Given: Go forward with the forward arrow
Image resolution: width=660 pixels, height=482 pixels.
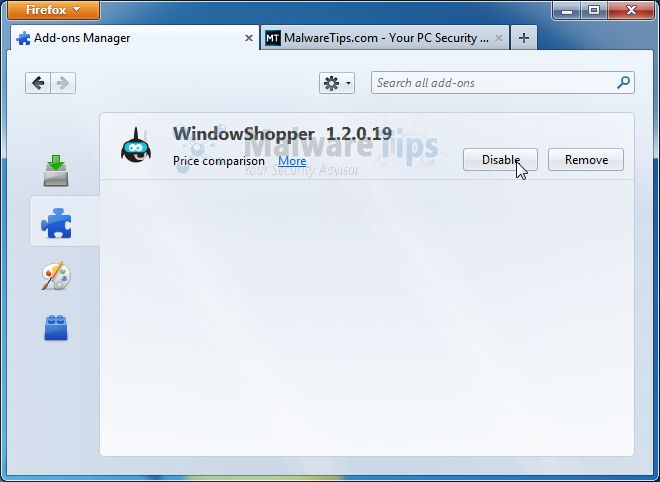Looking at the screenshot, I should (63, 83).
